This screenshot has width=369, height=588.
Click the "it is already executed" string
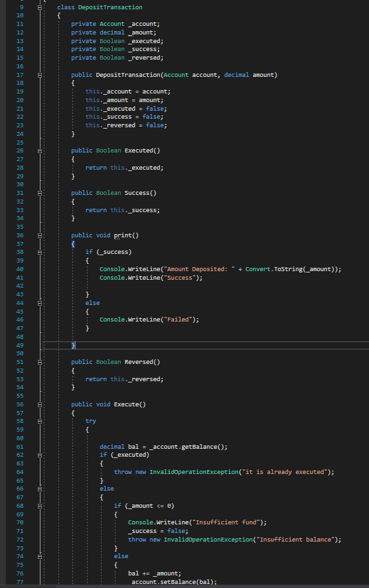point(285,472)
